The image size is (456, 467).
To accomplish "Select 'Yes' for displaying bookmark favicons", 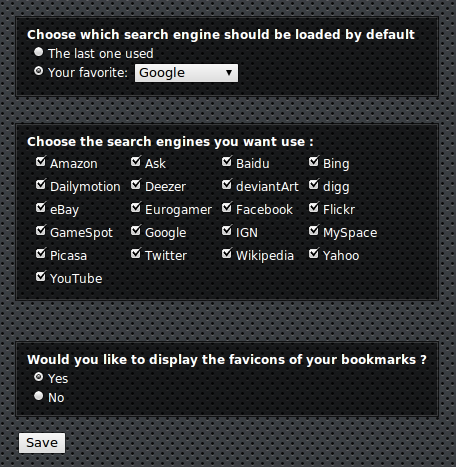I will pos(39,377).
